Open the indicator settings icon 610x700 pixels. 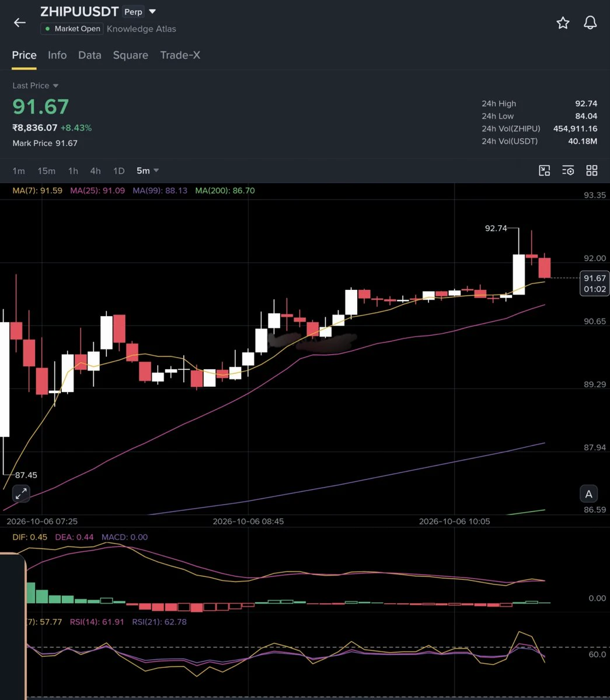tap(568, 170)
